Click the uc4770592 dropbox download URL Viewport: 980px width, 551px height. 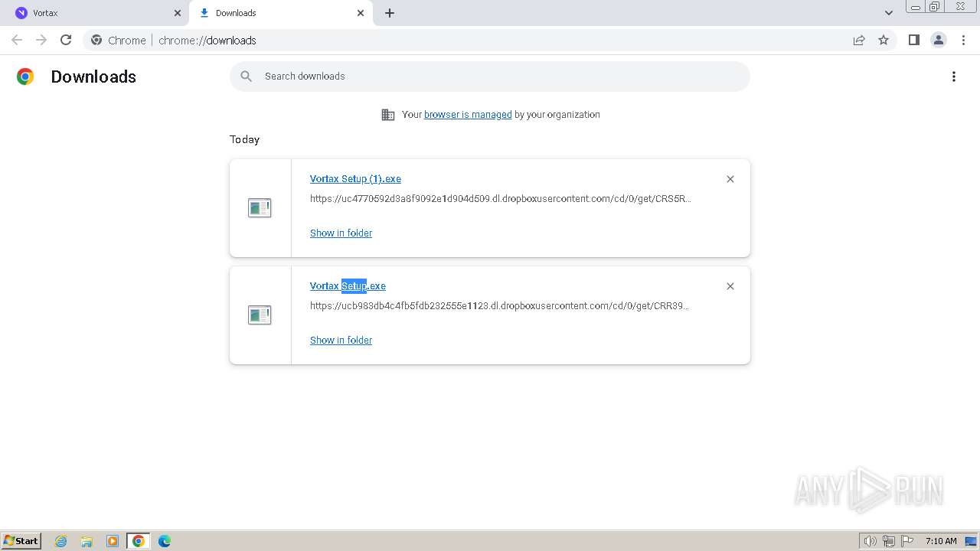(x=501, y=199)
